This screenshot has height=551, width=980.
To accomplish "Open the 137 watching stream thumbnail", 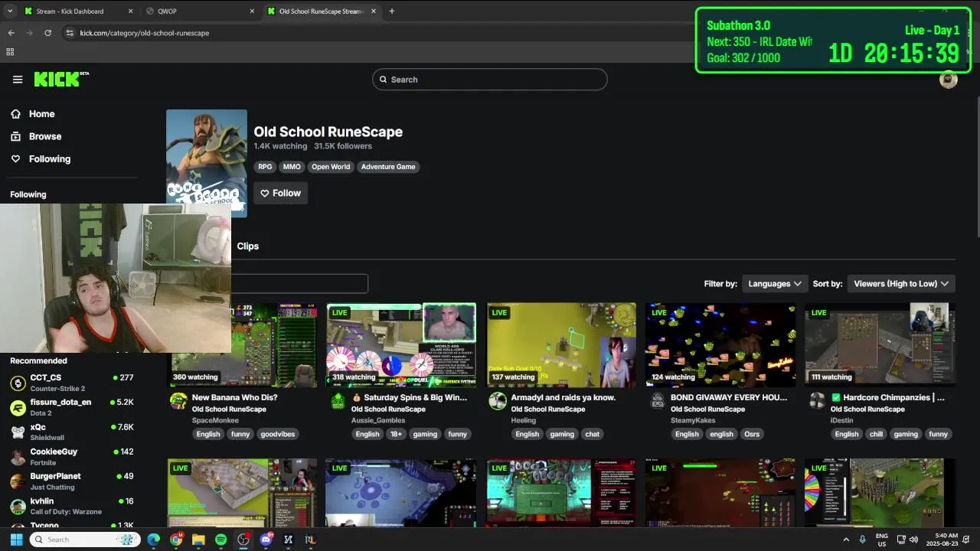I will (x=561, y=345).
